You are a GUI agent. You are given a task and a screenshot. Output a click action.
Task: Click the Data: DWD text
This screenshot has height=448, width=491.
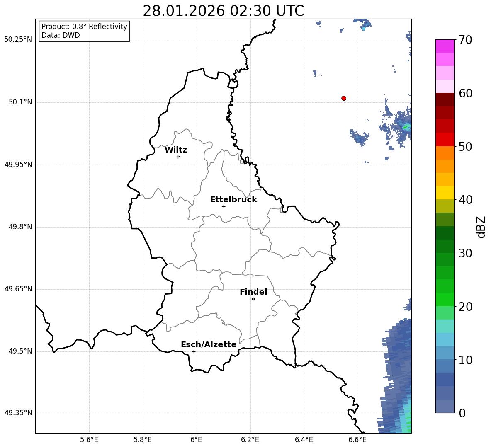61,35
